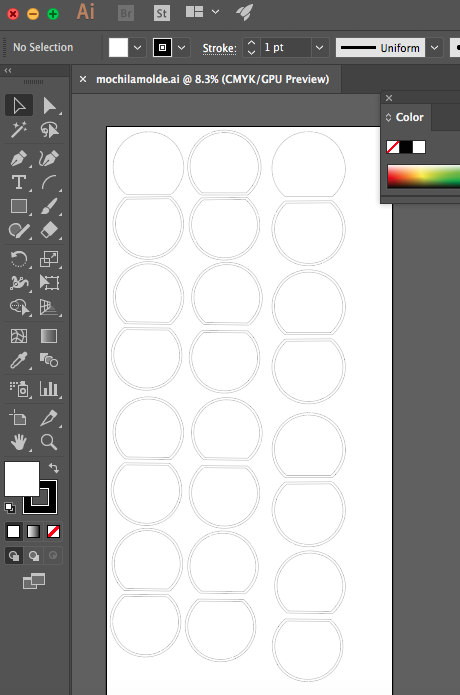Change the screen mode
Screen dimensions: 460x695
click(x=34, y=581)
